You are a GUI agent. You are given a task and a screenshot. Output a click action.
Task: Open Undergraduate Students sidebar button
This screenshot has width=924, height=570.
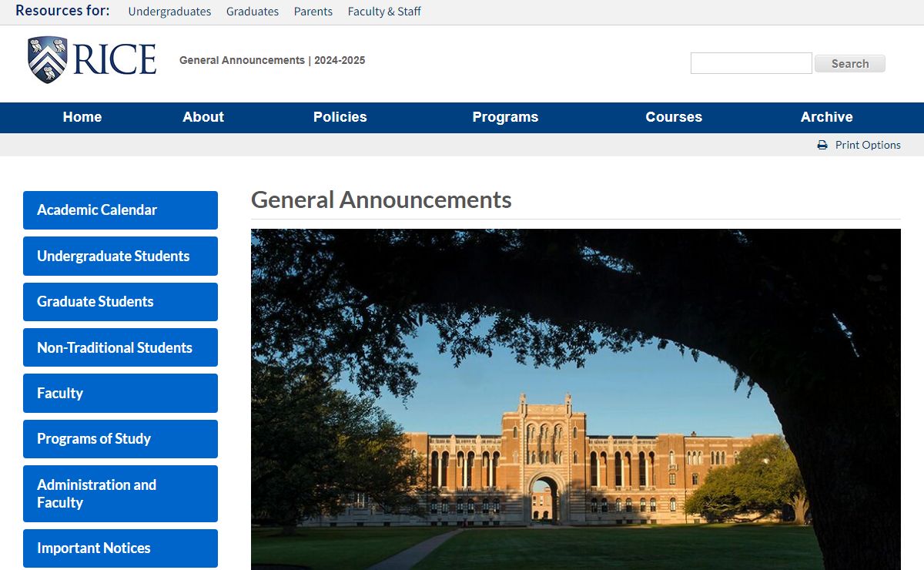[x=120, y=256]
